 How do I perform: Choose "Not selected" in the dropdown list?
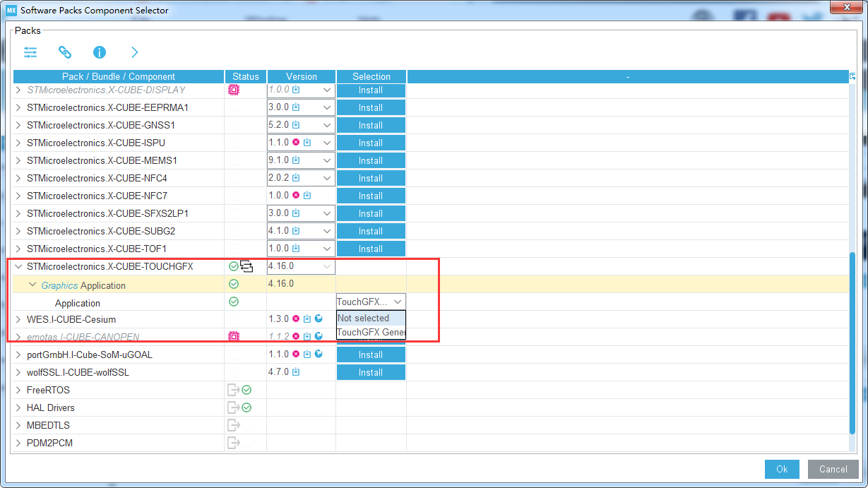point(371,318)
